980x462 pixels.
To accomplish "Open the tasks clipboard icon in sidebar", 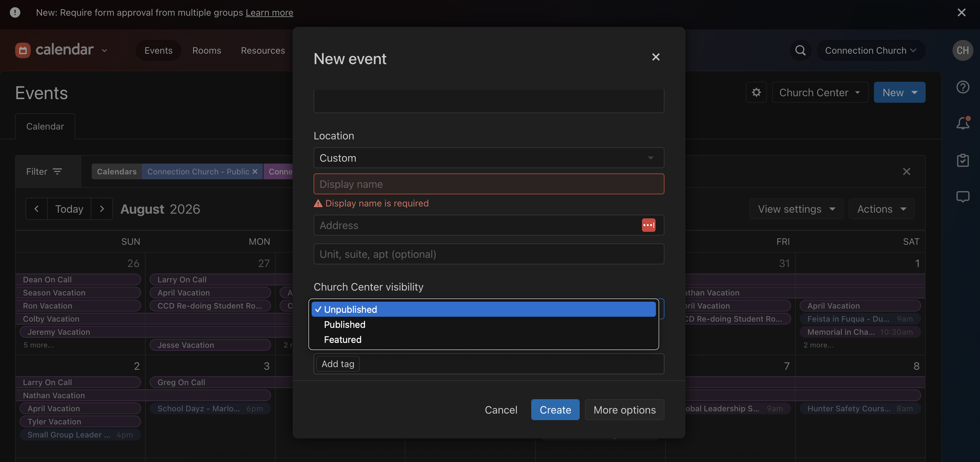I will 963,160.
